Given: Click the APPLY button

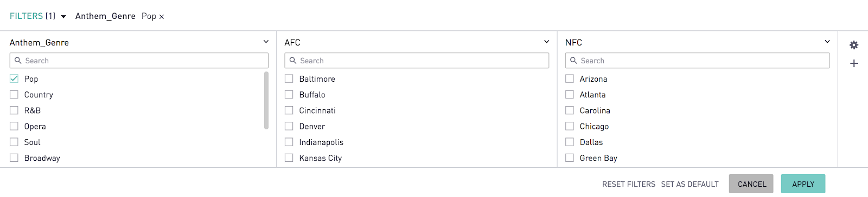Looking at the screenshot, I should [x=803, y=184].
